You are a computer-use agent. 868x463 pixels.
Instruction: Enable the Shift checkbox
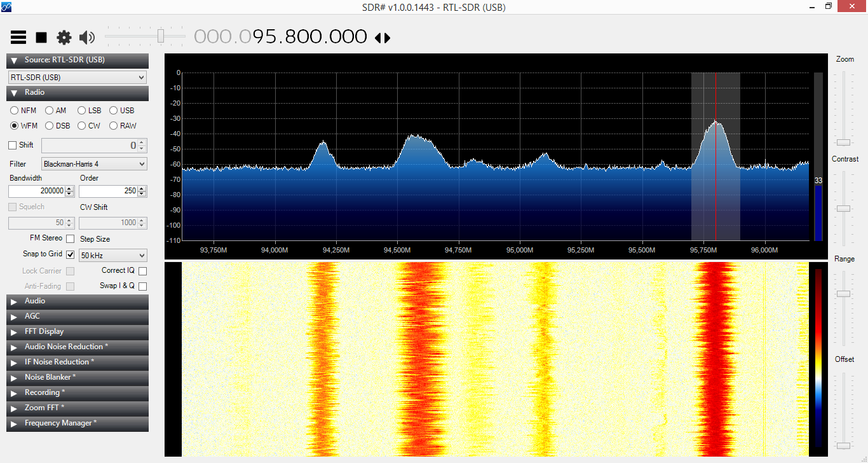point(13,146)
